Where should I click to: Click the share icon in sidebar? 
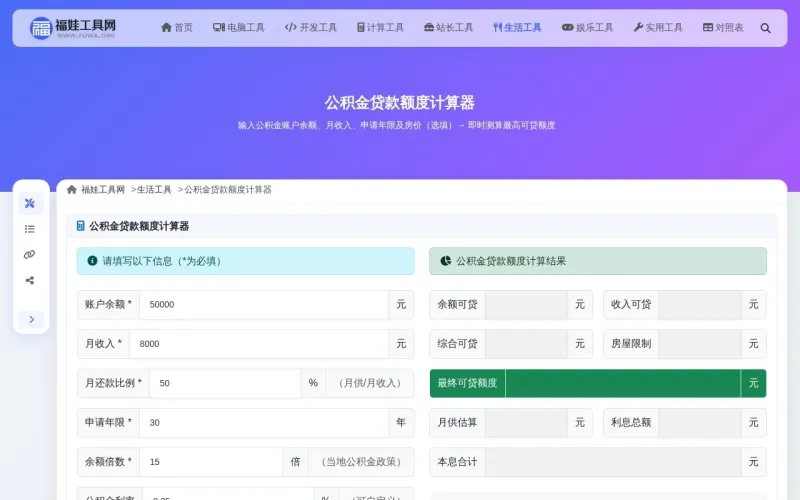(30, 280)
